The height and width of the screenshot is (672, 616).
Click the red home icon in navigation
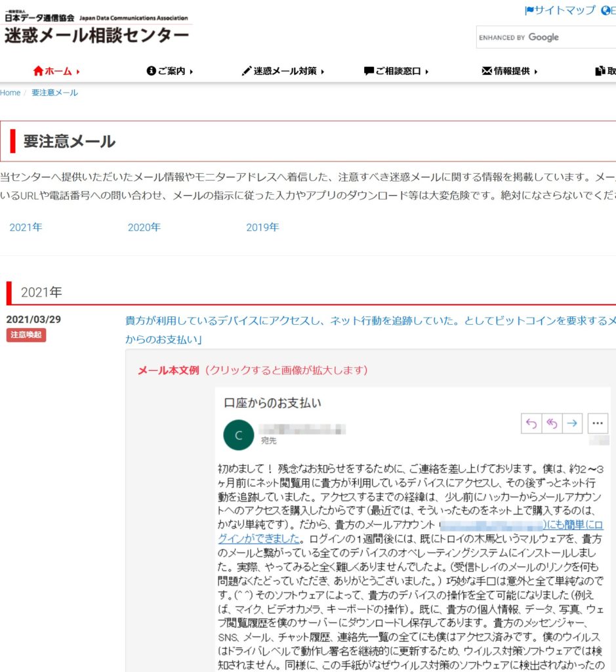coord(38,71)
